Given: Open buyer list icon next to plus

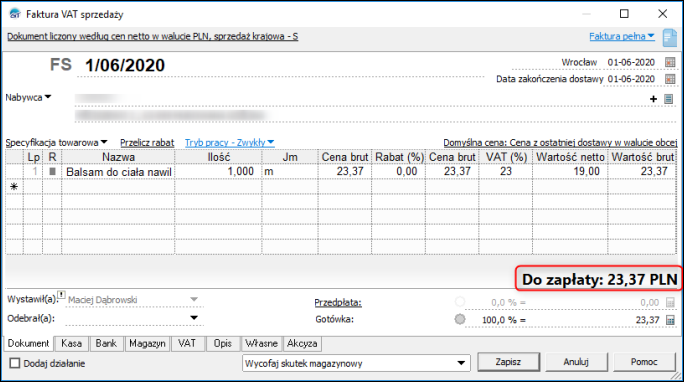Looking at the screenshot, I should (x=668, y=99).
